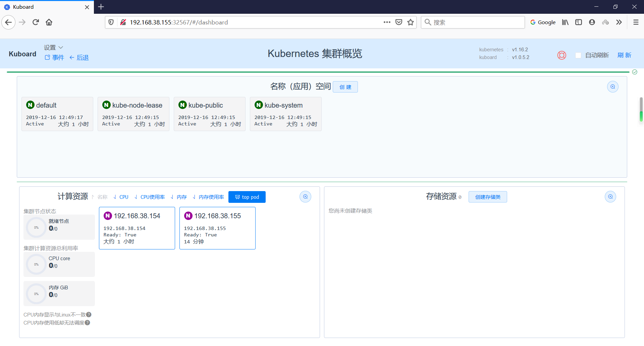Click the tracking protection shield icon
644x346 pixels.
point(111,22)
